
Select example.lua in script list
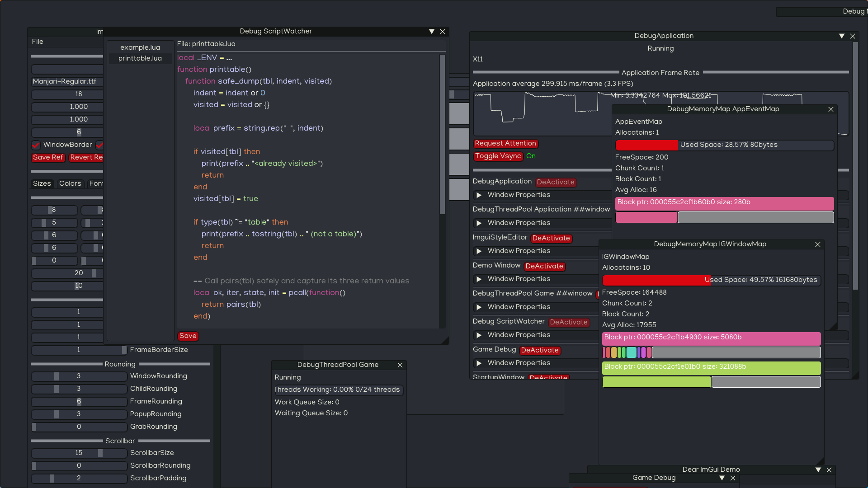point(140,47)
